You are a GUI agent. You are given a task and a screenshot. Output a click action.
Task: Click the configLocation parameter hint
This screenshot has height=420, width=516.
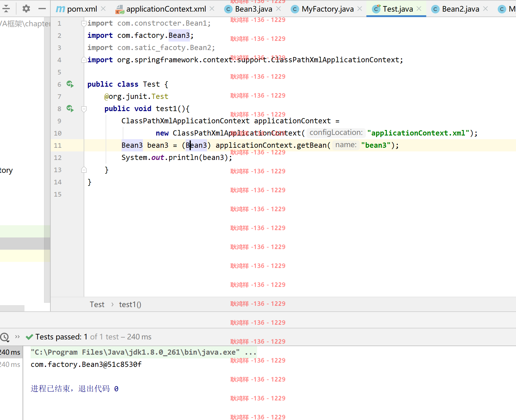(336, 132)
